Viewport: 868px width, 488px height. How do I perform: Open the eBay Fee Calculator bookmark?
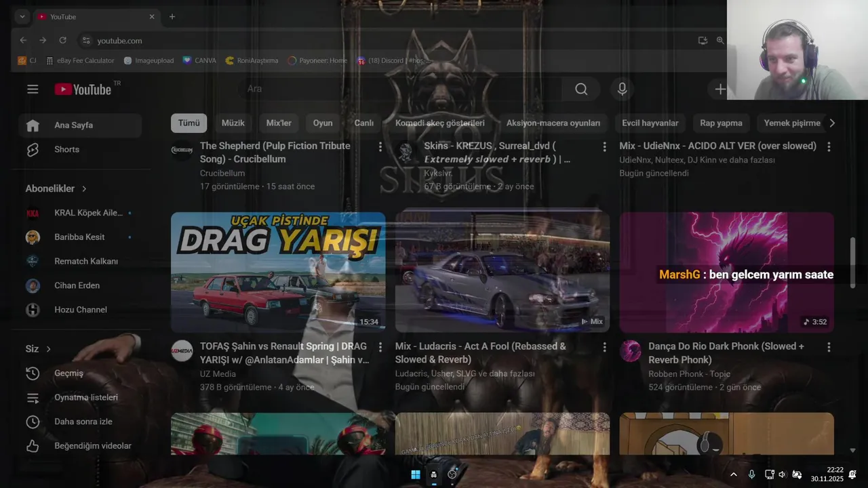80,60
